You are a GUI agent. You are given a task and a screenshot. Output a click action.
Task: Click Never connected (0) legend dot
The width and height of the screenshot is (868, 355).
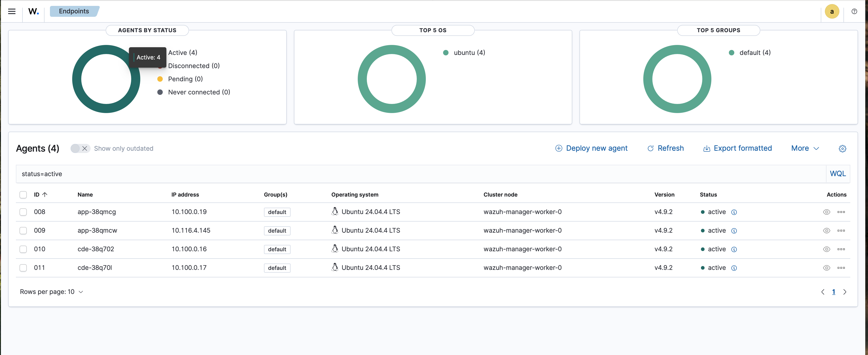[160, 92]
